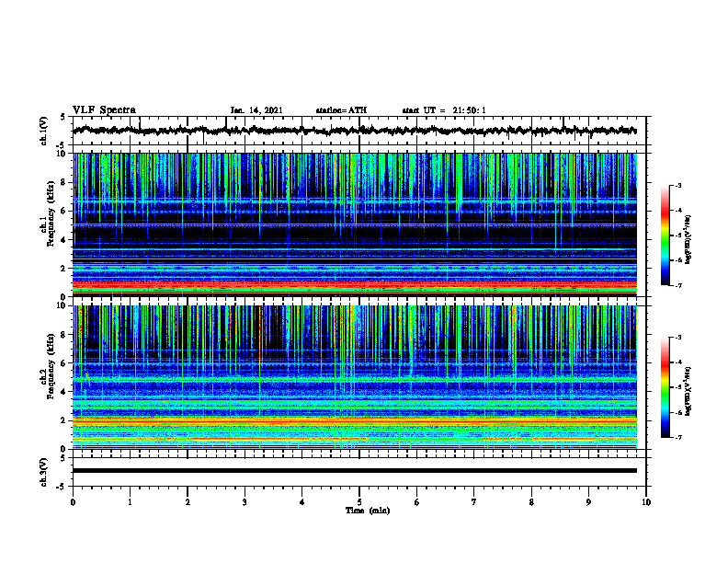This screenshot has height=563, width=728.
Task: Click time axis tick label "3"
Action: click(245, 502)
